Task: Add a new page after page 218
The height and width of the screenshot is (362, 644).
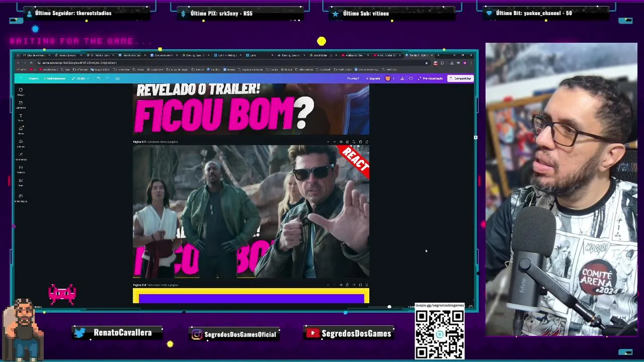Action: click(x=367, y=285)
